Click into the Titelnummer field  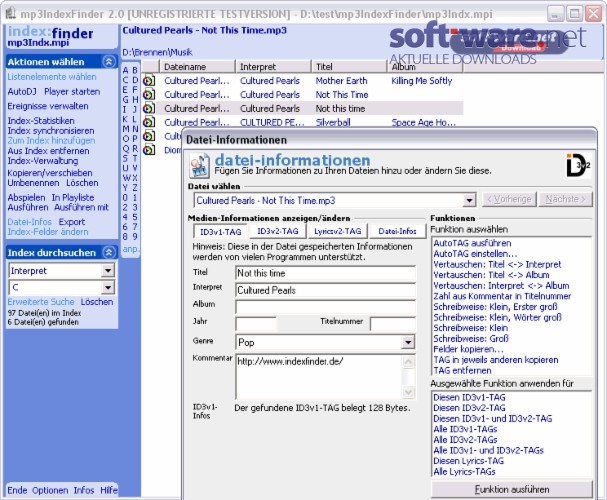coord(393,324)
